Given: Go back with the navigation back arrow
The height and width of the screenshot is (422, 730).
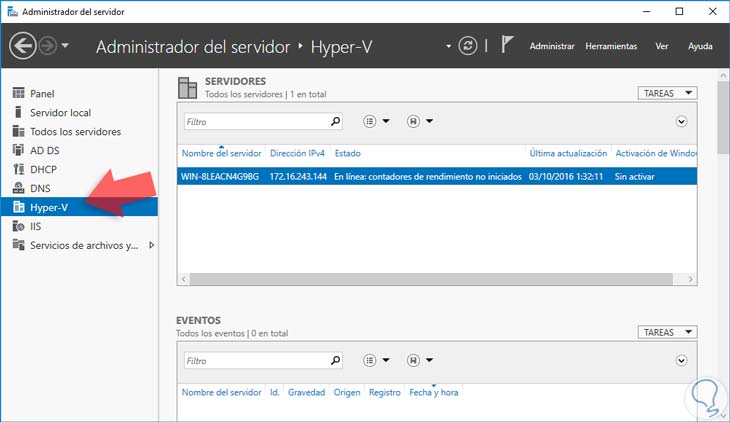Looking at the screenshot, I should click(22, 46).
